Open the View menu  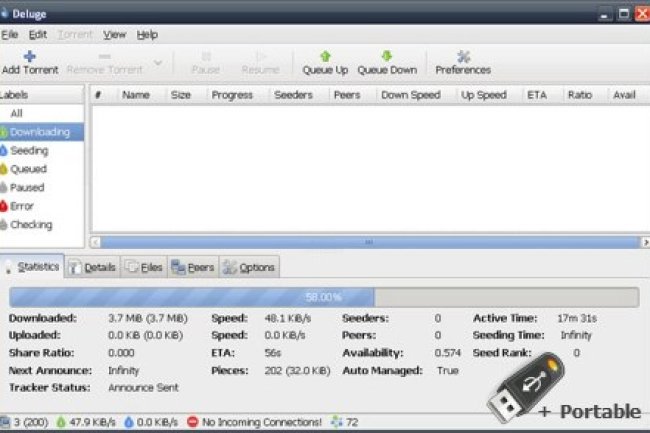click(x=114, y=34)
